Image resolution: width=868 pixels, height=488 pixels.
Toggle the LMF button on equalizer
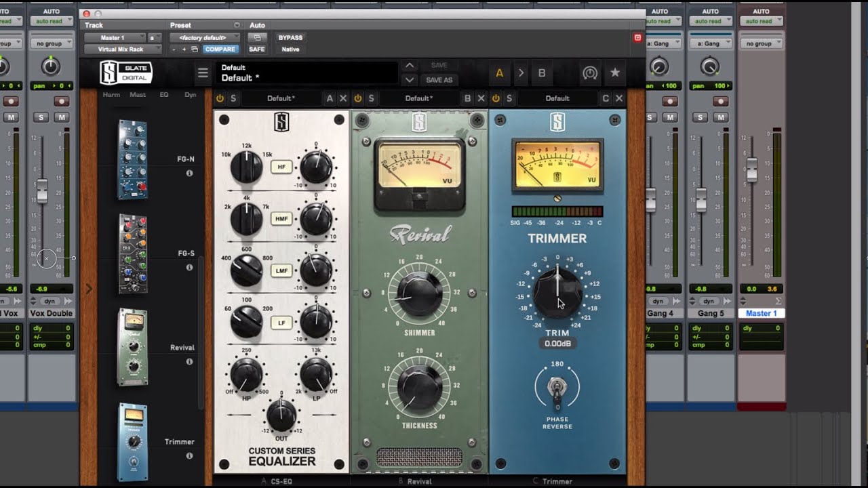pos(281,270)
